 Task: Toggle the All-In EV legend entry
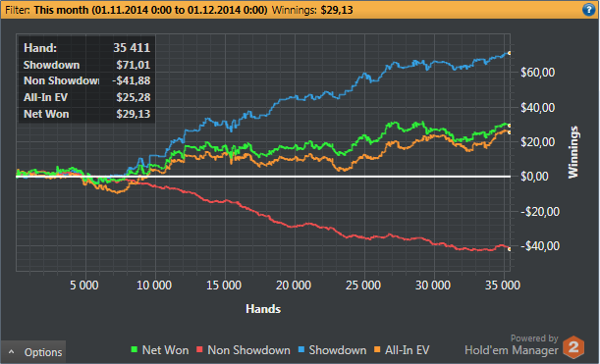(x=402, y=350)
